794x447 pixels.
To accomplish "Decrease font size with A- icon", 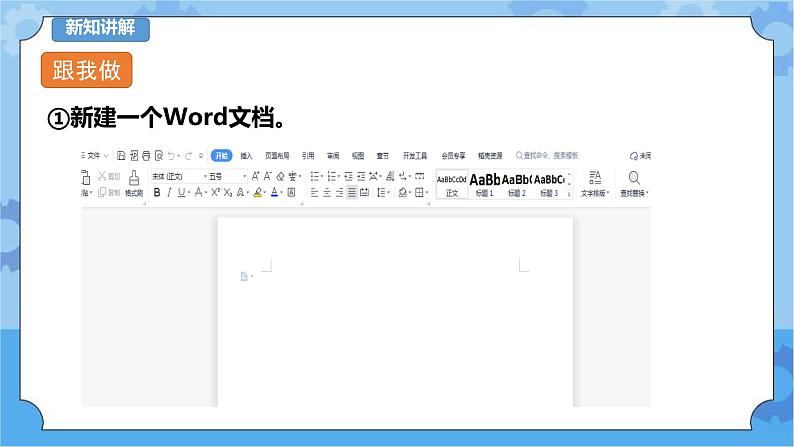I will click(267, 176).
